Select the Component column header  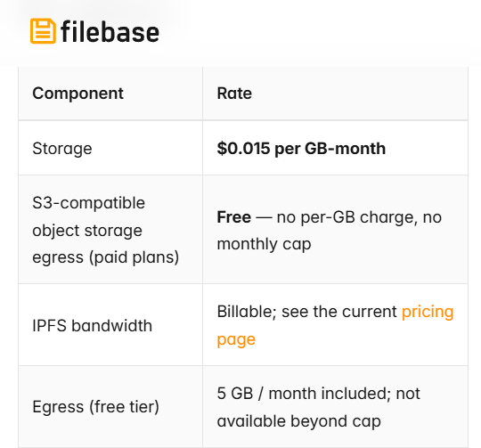point(77,94)
